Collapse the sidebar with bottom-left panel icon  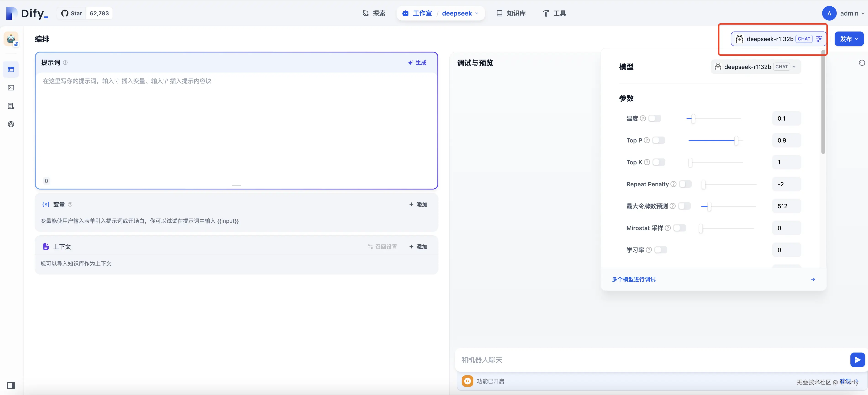11,385
